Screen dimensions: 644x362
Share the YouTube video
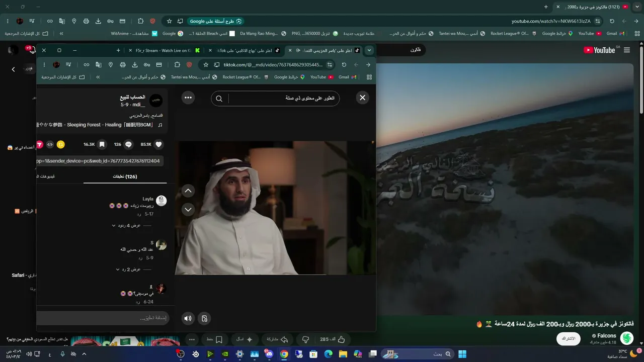(x=277, y=339)
